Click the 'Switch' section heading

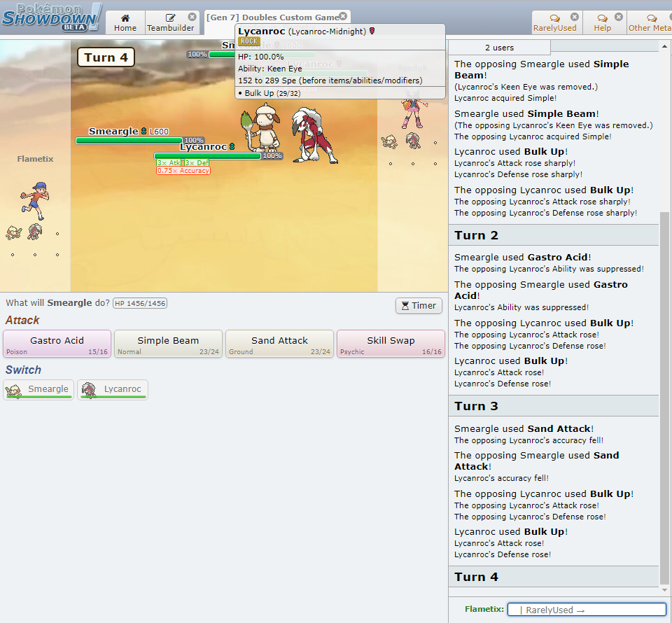click(x=23, y=370)
